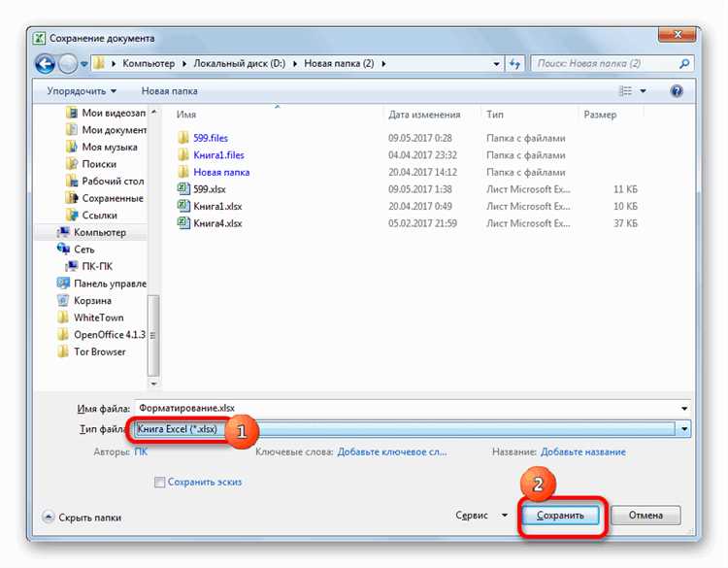This screenshot has width=728, height=568.
Task: Select the Книга1.files folder name
Action: tap(218, 155)
